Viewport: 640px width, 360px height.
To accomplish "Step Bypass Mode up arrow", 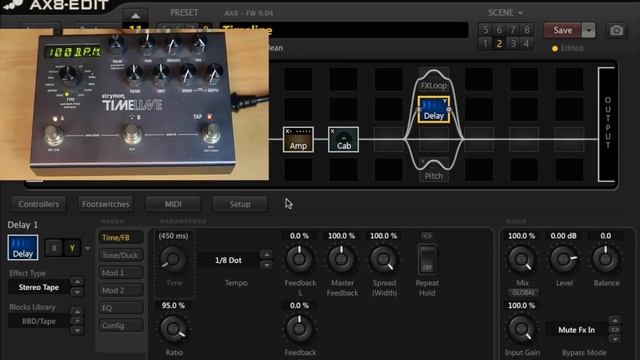I will 615,320.
